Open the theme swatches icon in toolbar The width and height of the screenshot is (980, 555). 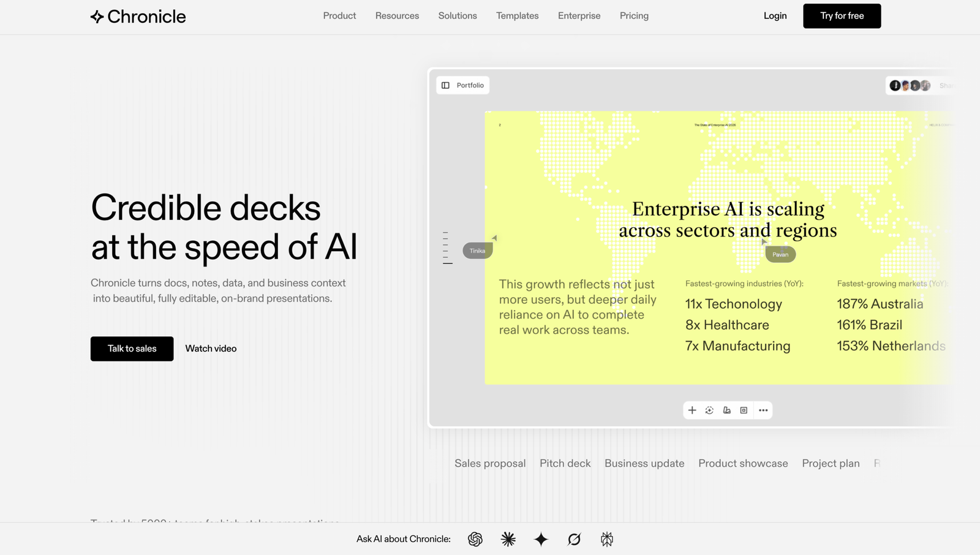coord(726,410)
